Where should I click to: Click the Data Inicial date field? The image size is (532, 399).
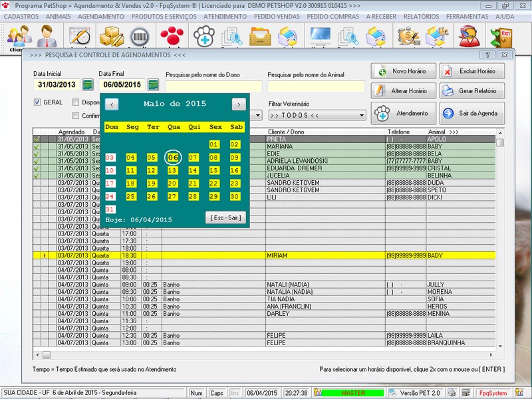[x=57, y=84]
